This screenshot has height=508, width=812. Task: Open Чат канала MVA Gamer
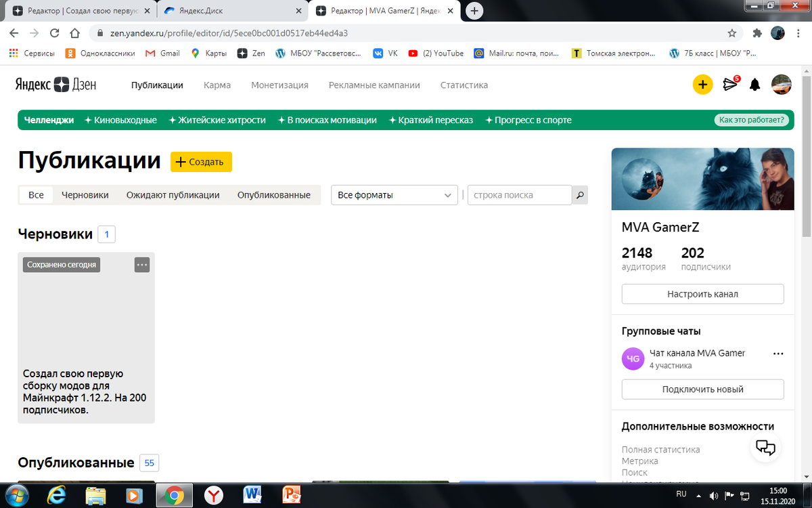pyautogui.click(x=697, y=353)
